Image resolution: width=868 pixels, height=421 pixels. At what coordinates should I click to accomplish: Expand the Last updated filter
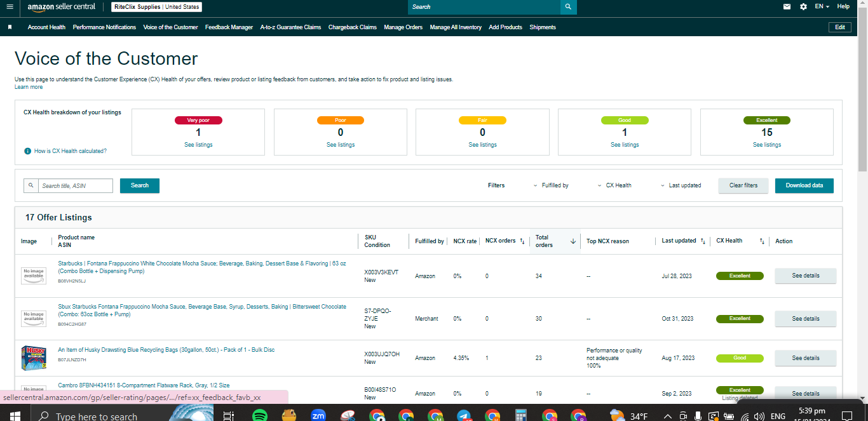point(681,185)
